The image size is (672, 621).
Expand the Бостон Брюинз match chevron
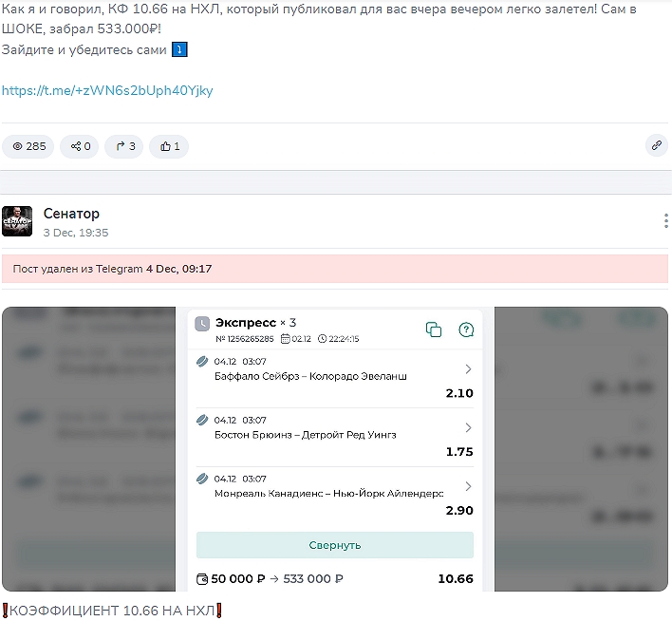[x=467, y=428]
